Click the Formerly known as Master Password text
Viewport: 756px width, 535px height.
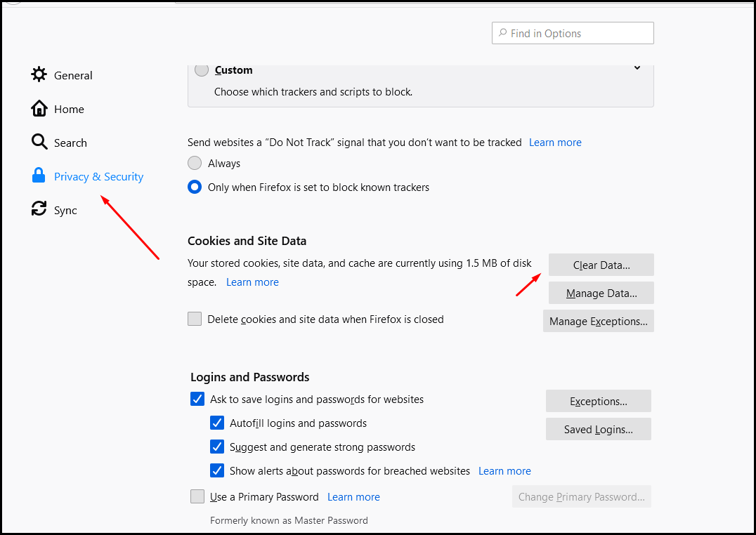coord(289,520)
